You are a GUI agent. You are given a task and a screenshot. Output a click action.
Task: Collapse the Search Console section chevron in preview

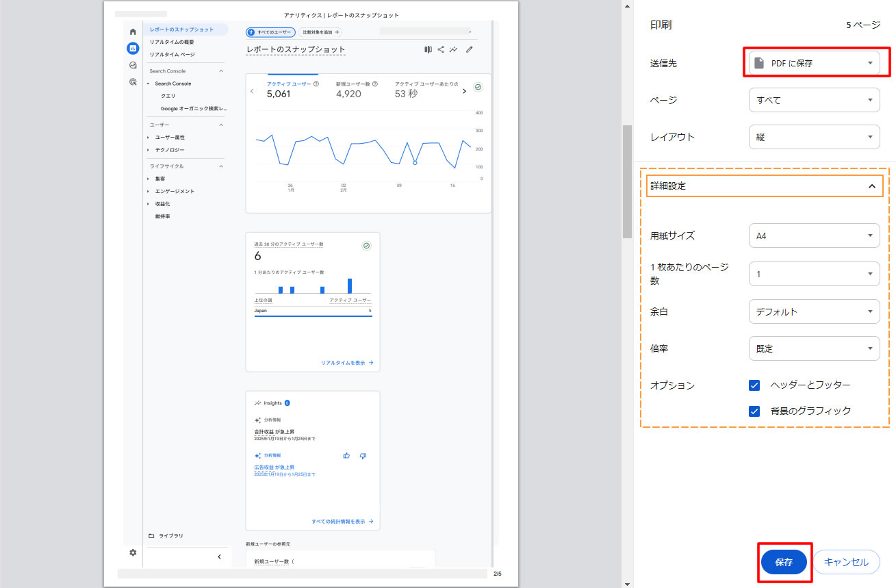click(x=221, y=71)
